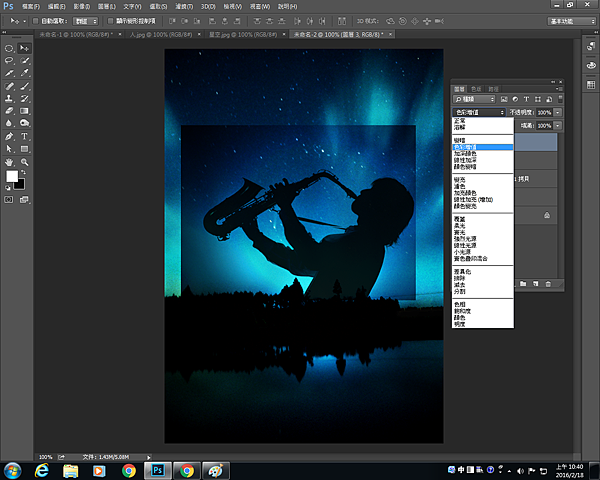Choose 覆蓋 from the blend mode list

(x=460, y=219)
